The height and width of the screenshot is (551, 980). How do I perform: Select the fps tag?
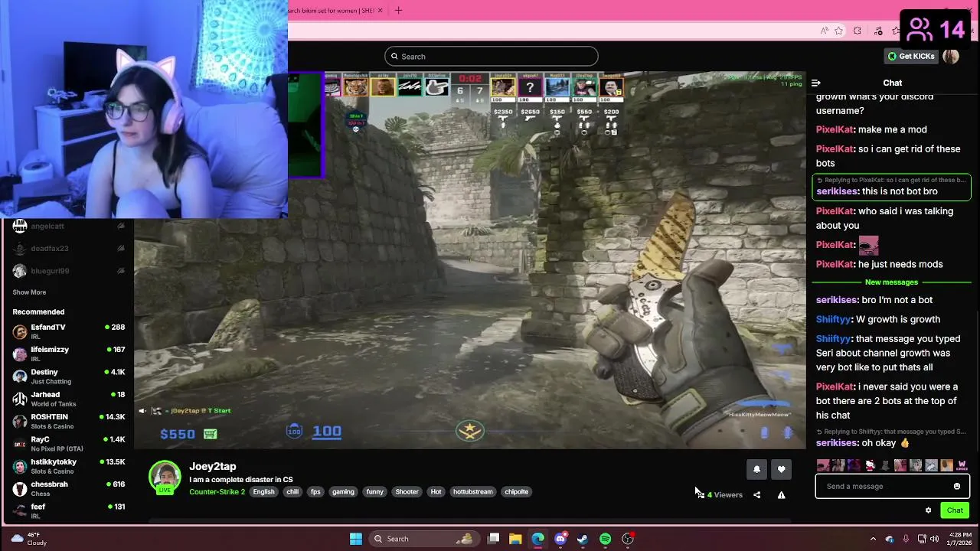(315, 491)
